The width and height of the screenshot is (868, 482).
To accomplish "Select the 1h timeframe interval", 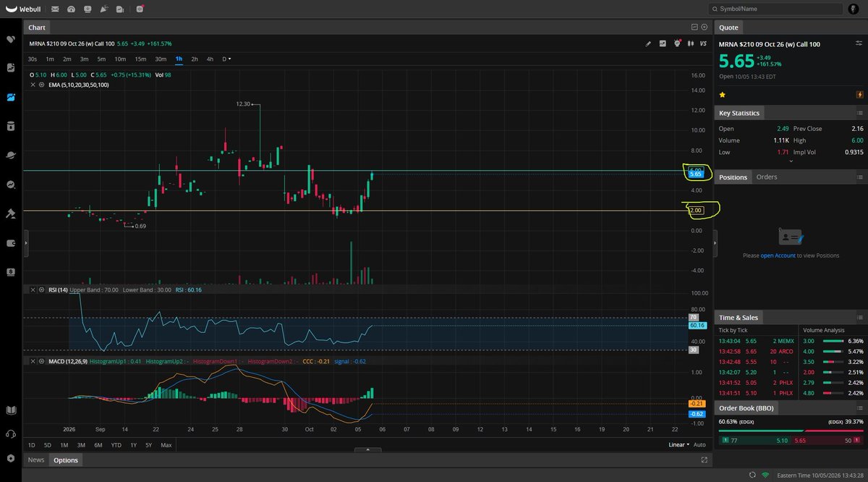I will 179,59.
